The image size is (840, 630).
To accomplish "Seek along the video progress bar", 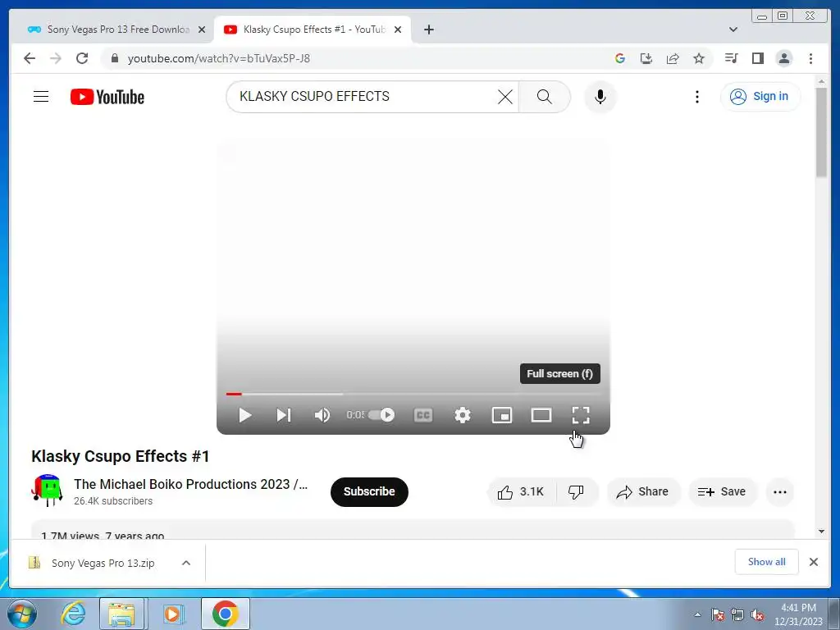I will pos(413,394).
